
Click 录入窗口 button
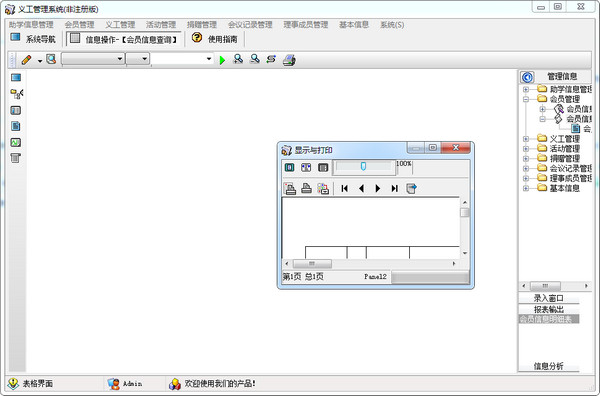pyautogui.click(x=548, y=298)
